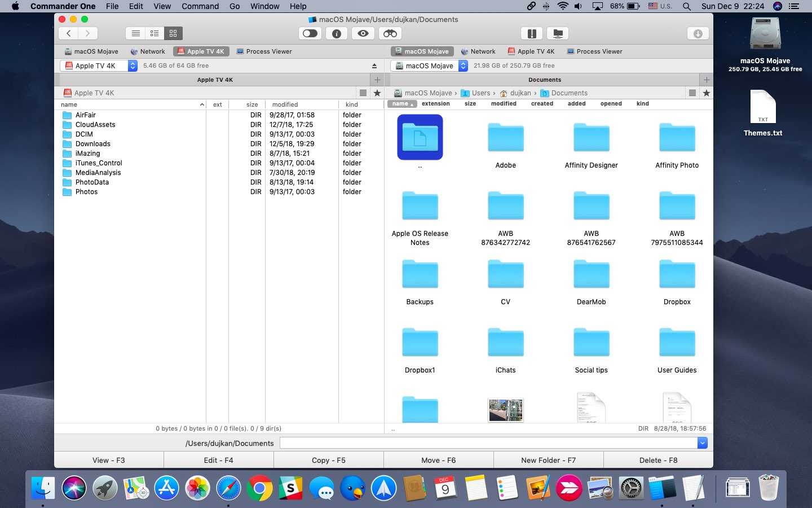Click the favorites star in left panel
812x508 pixels.
377,93
